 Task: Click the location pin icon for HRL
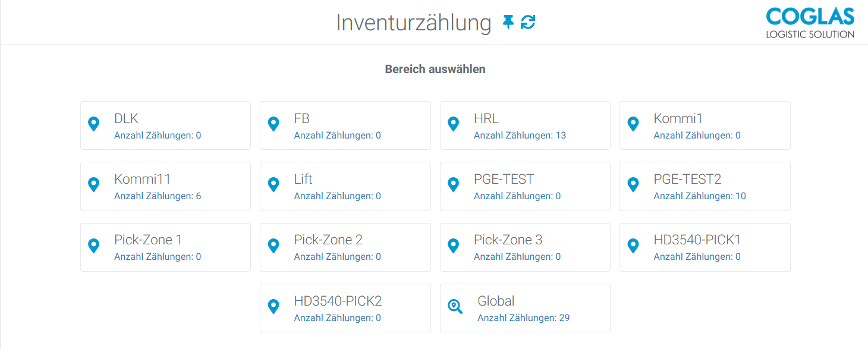coord(453,124)
